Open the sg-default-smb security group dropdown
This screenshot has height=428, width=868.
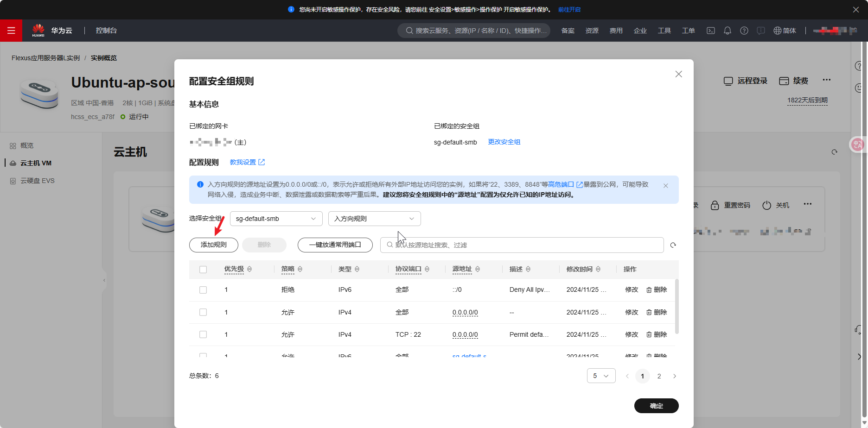pos(276,219)
